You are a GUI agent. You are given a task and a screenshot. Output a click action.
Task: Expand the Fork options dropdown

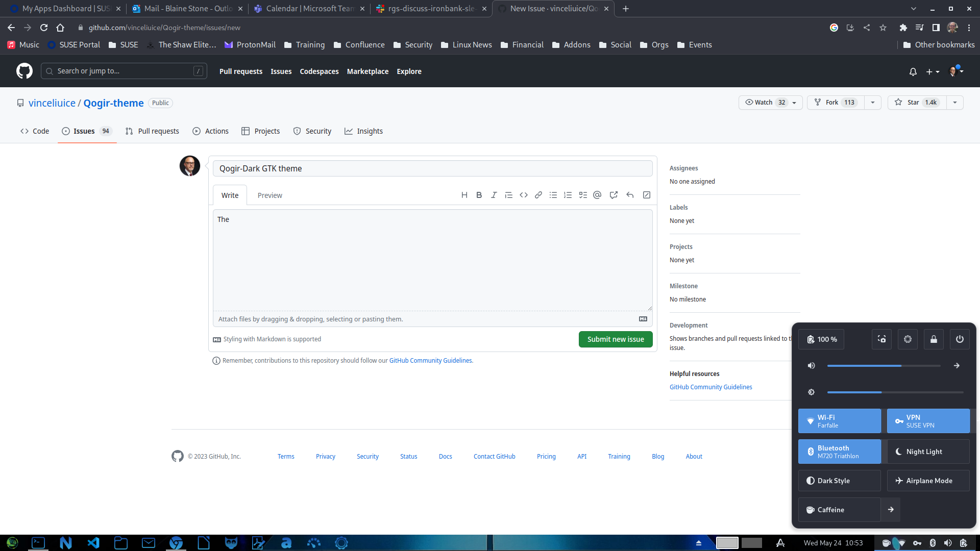pos(873,102)
